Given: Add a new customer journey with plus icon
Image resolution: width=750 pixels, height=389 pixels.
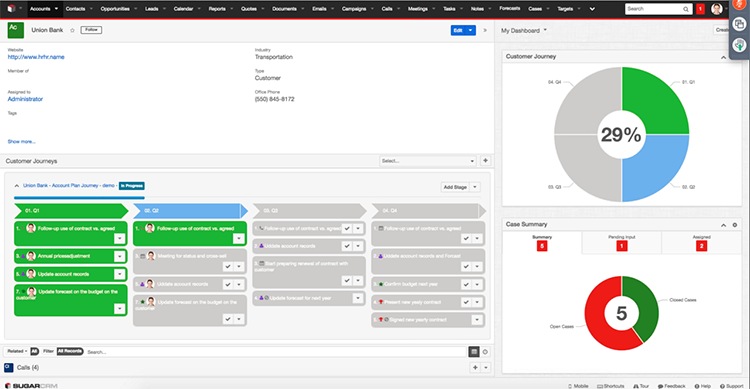Looking at the screenshot, I should (x=485, y=161).
